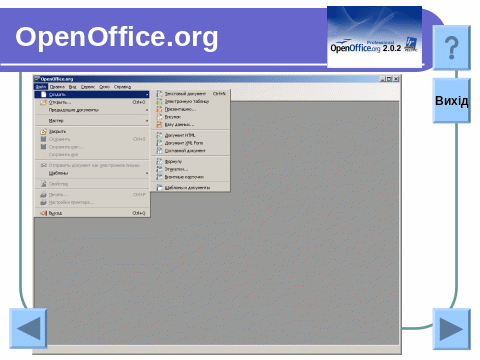The image size is (480, 360).
Task: Click the greyed Сохранить disk icon
Action: pyautogui.click(x=43, y=139)
